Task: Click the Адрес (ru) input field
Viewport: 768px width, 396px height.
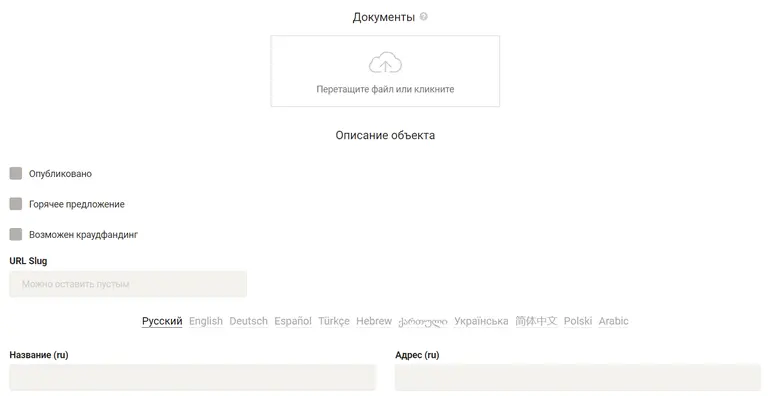Action: coord(578,377)
